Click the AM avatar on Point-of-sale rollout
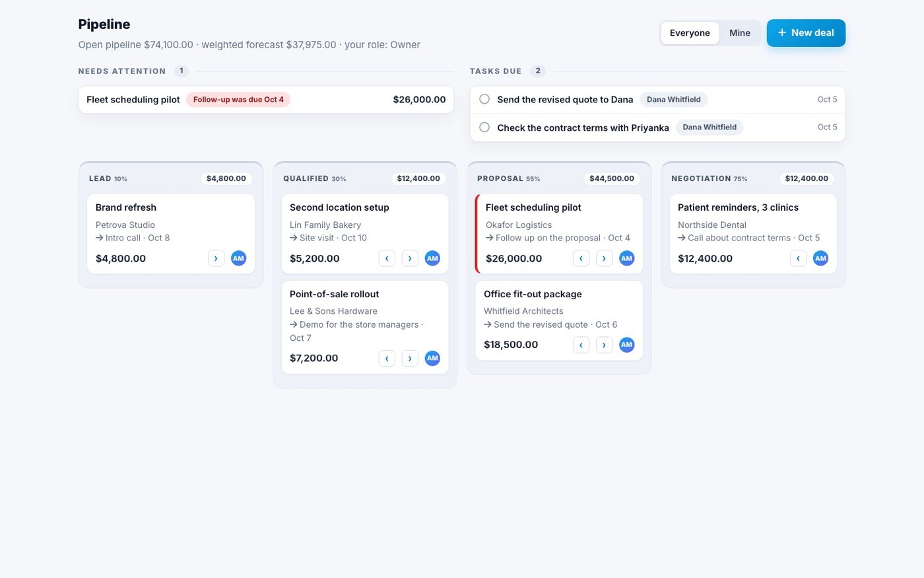The height and width of the screenshot is (578, 924). click(433, 358)
